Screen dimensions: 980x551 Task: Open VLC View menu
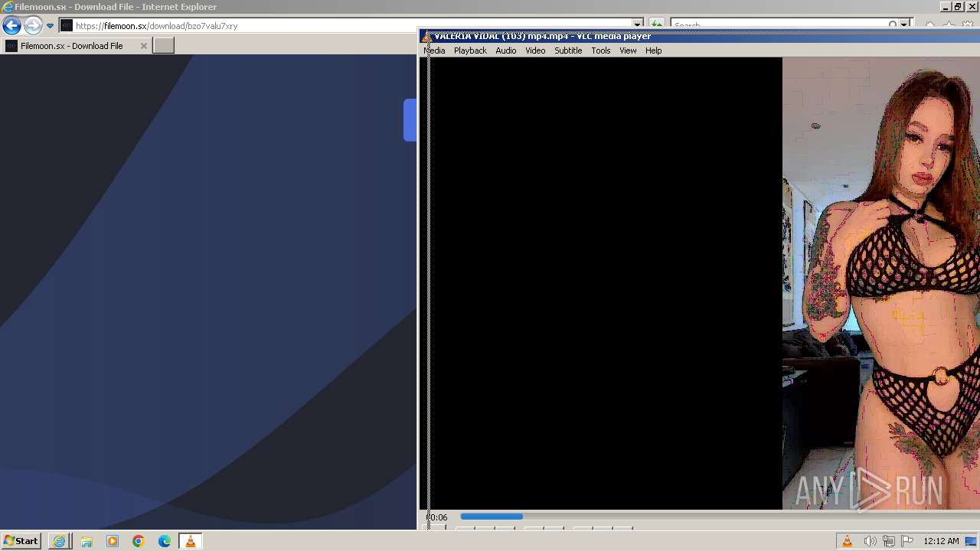628,51
